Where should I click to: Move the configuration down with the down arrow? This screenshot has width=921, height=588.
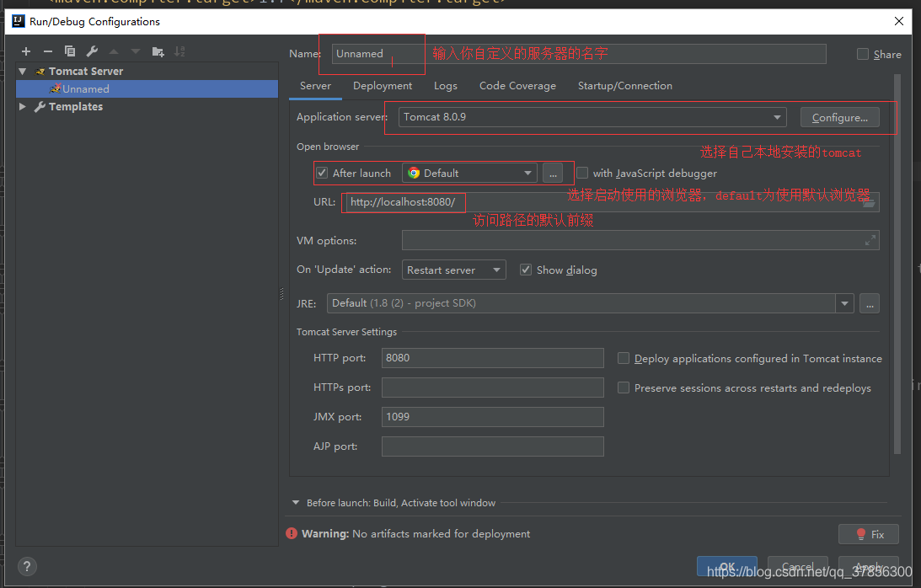(x=136, y=51)
